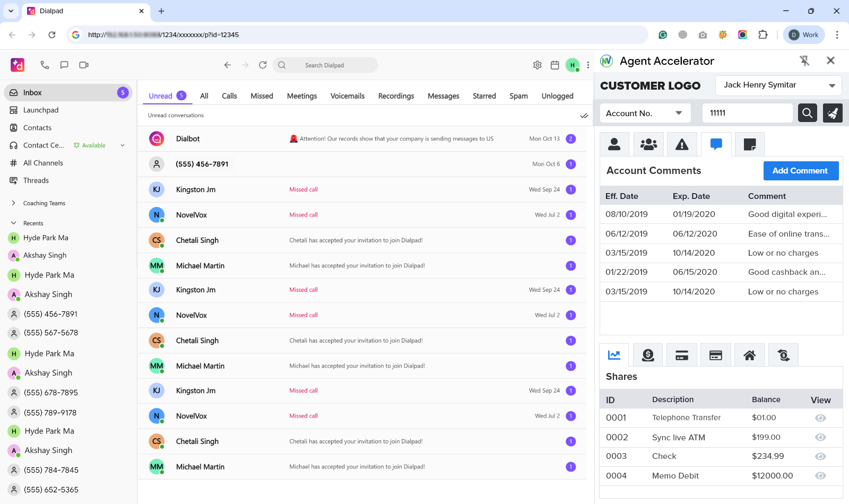Toggle the Available status indicator
Viewport: 849px width, 504px height.
[90, 145]
